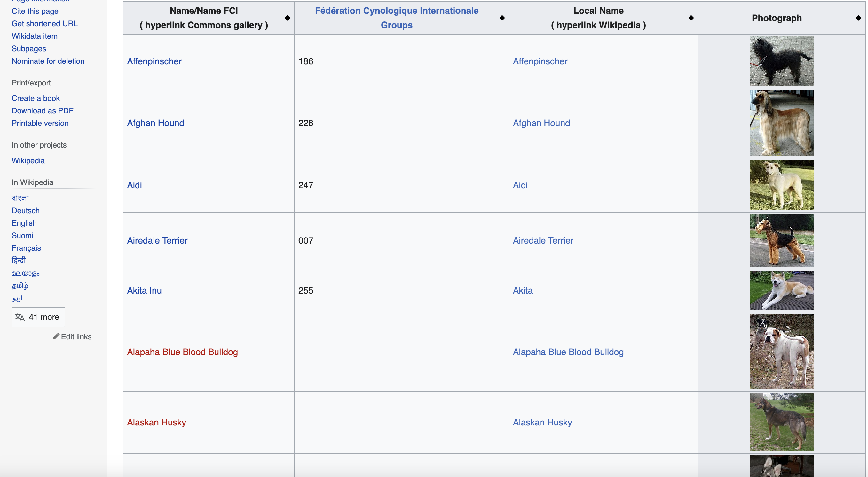Open Akita Inu Commons gallery link

144,290
